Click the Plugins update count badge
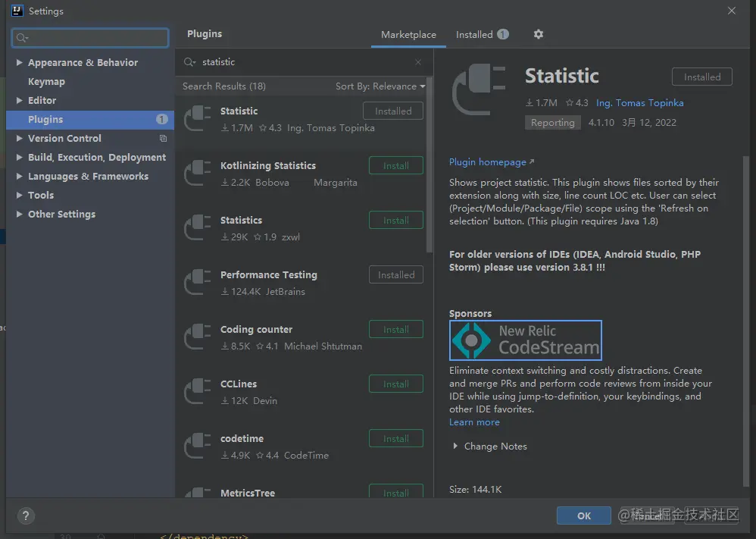The height and width of the screenshot is (539, 756). 161,119
